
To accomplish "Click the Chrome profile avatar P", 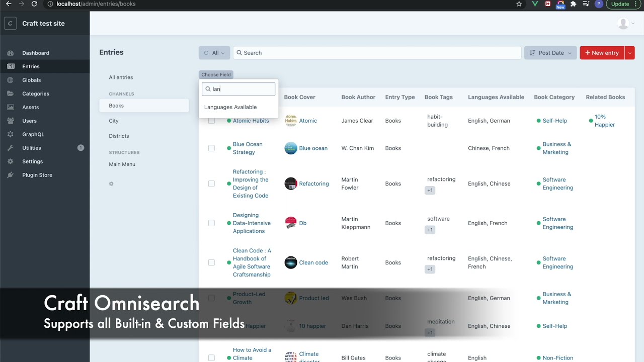I will pyautogui.click(x=599, y=4).
